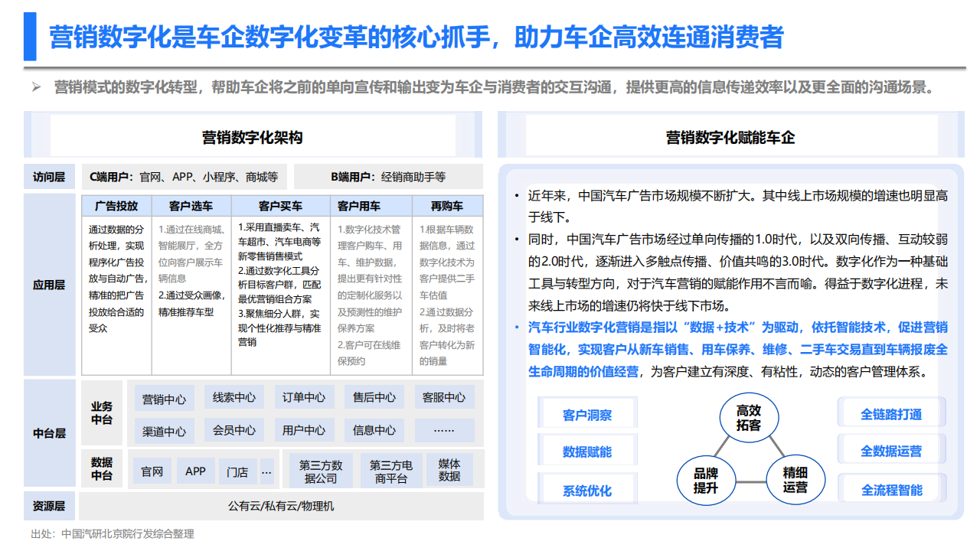
Task: Click the source note 中国汽研北京院行发综合整理
Action: [x=113, y=534]
